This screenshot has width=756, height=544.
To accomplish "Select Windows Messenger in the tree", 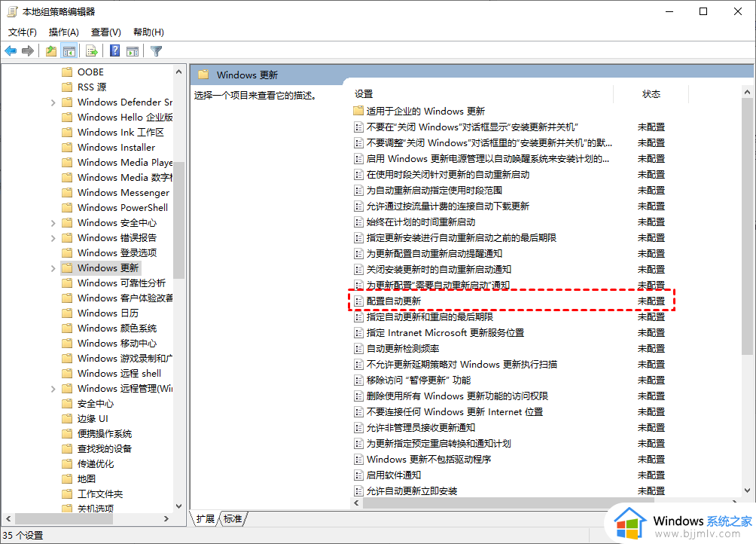I will (x=123, y=192).
